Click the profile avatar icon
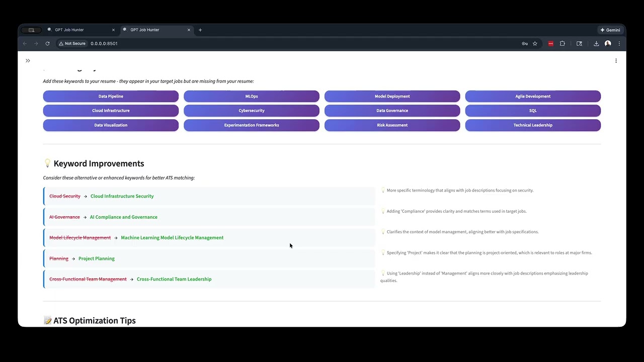Viewport: 644px width, 362px height. (x=608, y=44)
